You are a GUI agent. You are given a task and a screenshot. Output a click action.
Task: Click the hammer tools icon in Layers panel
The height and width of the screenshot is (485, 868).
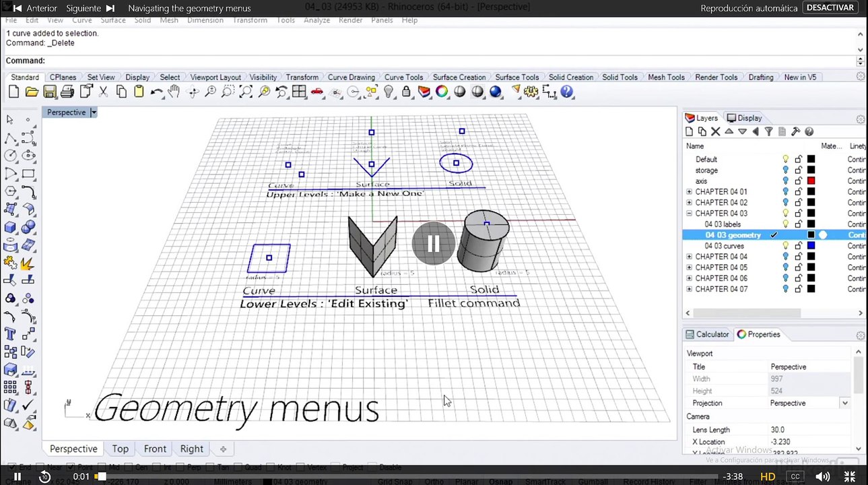(x=795, y=132)
